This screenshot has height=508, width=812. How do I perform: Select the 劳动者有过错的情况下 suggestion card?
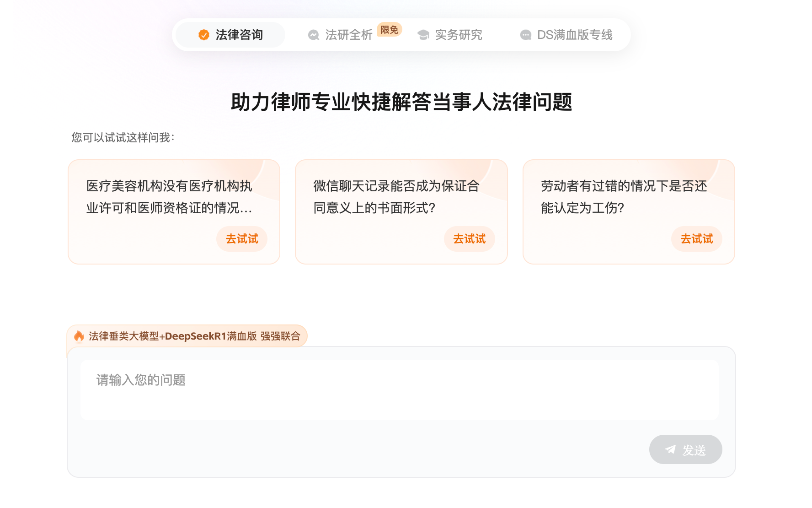[629, 212]
